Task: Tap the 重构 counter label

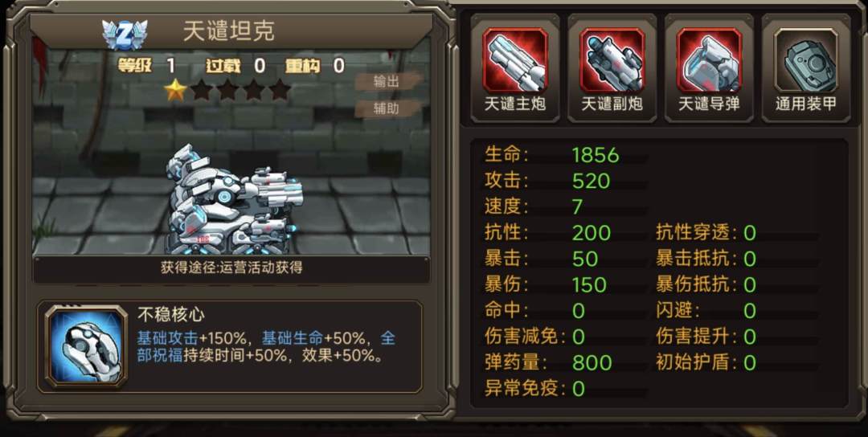Action: tap(303, 67)
